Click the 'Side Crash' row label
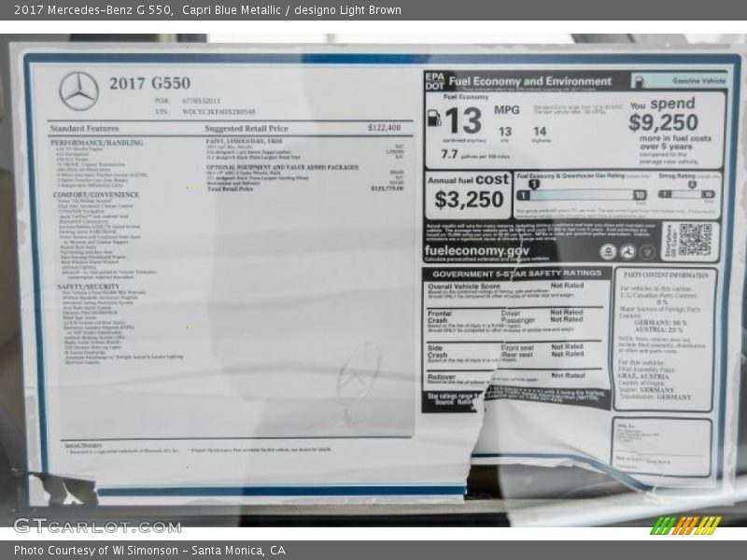The image size is (747, 560). 437,352
